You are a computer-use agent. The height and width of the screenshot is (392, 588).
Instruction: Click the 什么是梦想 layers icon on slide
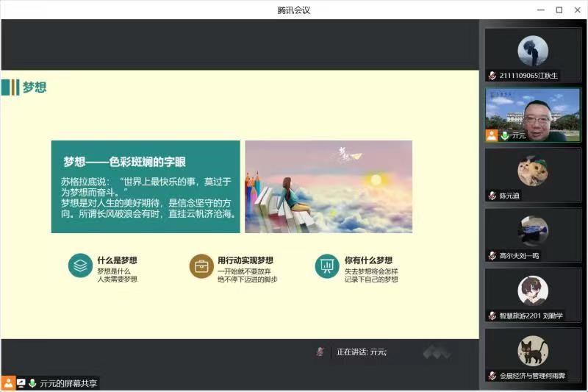(80, 266)
